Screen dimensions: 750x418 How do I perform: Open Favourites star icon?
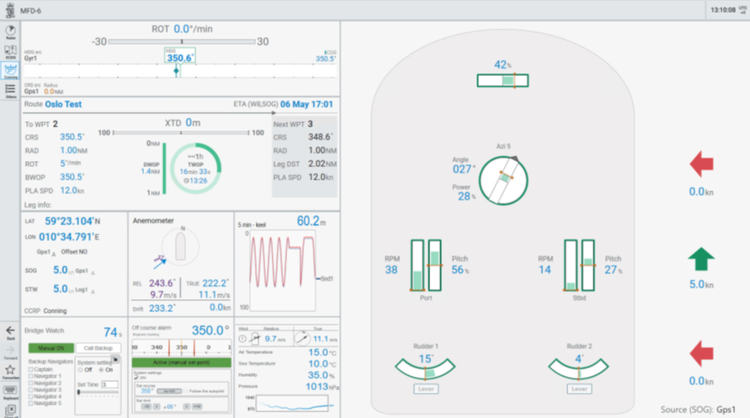coord(10,372)
